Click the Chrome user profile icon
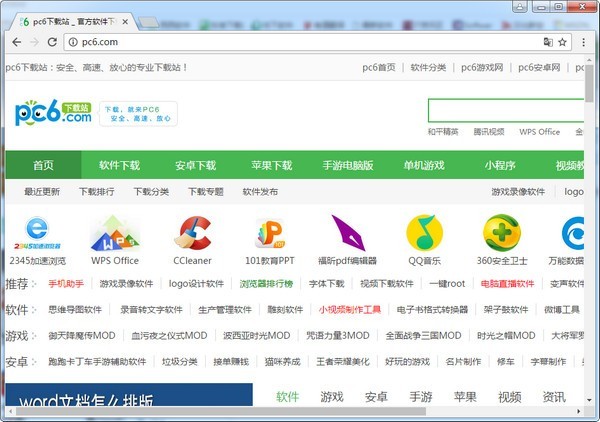The width and height of the screenshot is (600, 422). 519,6
